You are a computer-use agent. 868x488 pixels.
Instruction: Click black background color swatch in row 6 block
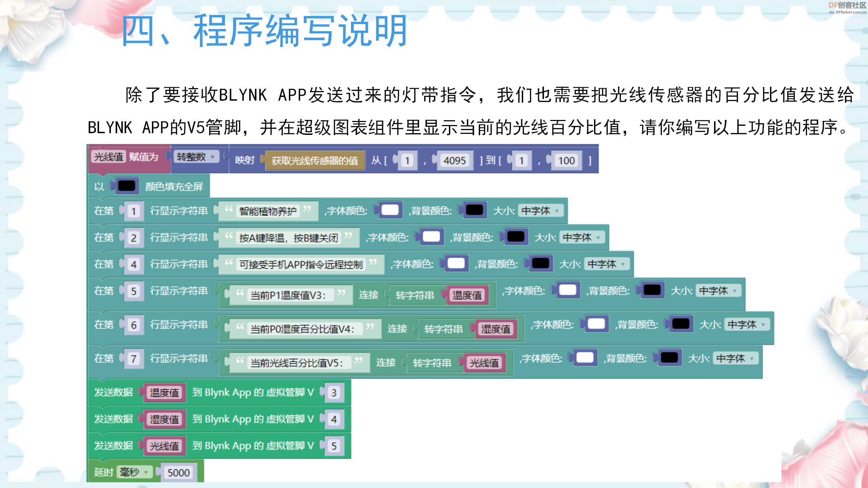pos(680,324)
